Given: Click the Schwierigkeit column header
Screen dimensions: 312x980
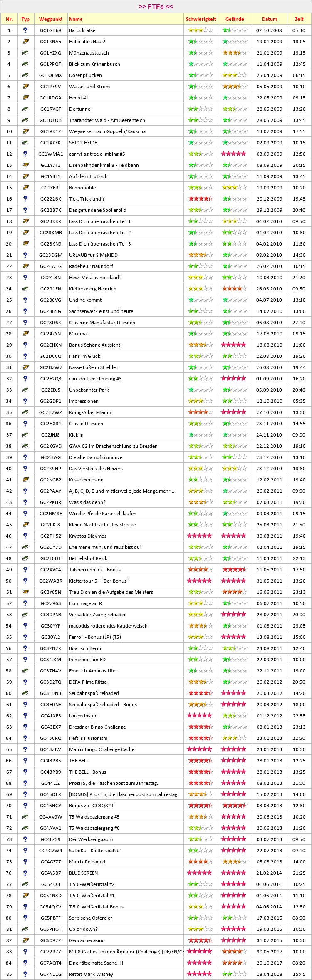Looking at the screenshot, I should [201, 19].
